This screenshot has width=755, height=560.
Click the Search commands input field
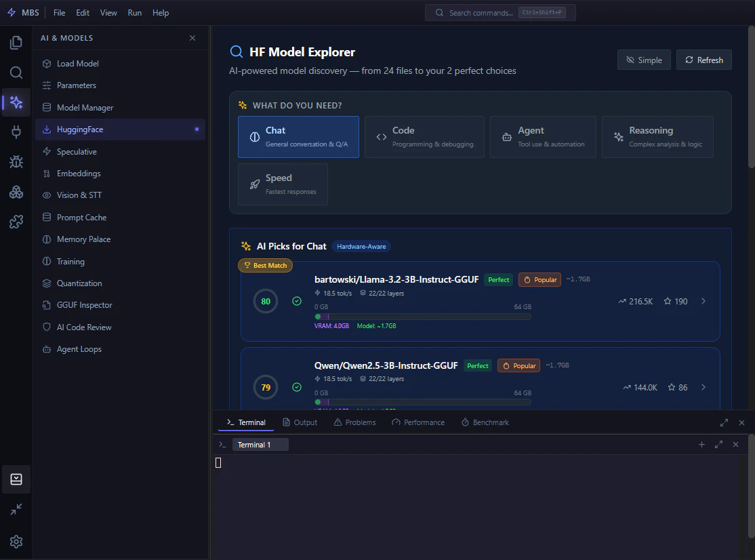click(x=500, y=12)
